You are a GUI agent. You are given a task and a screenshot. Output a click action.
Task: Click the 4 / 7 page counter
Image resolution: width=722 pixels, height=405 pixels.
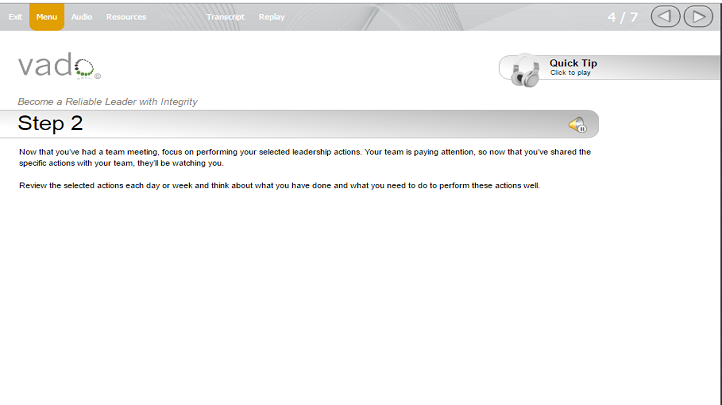623,17
